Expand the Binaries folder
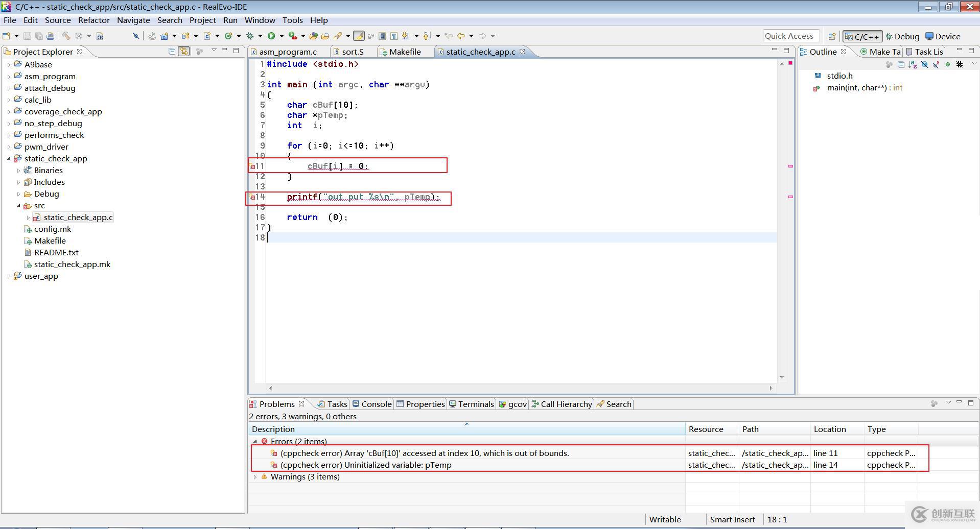This screenshot has height=529, width=980. coord(18,171)
